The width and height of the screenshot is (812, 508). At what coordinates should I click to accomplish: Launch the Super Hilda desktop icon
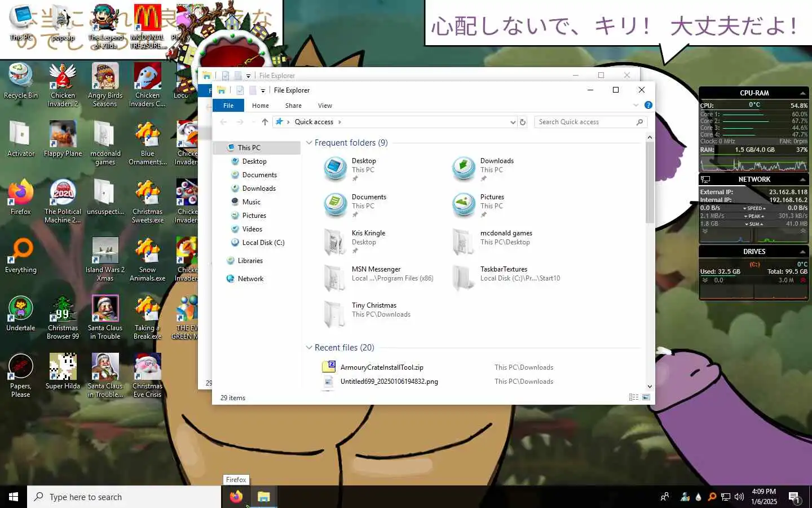[x=63, y=371]
